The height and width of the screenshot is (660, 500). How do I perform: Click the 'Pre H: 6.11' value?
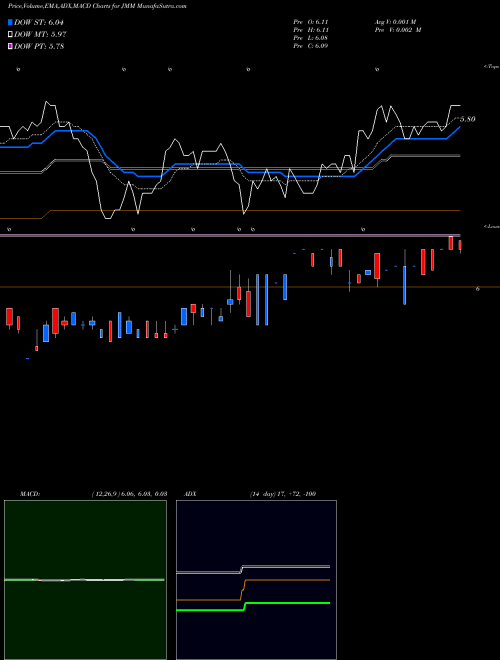tap(311, 30)
